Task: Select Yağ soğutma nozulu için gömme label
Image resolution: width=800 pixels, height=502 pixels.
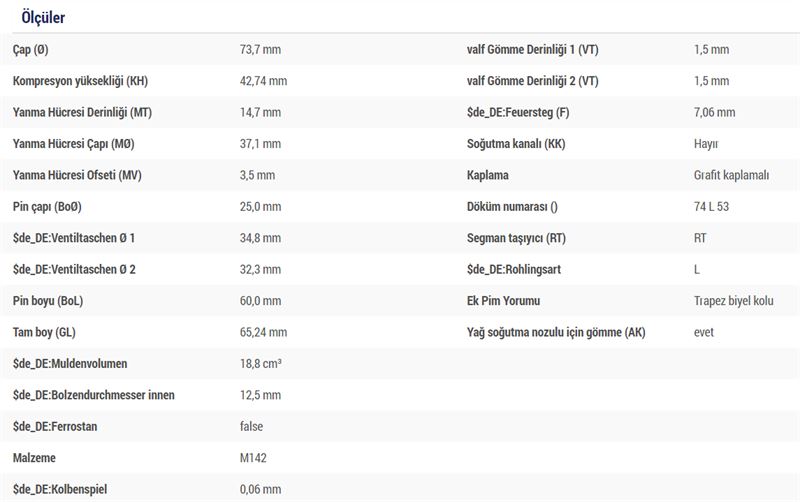Action: (x=555, y=332)
